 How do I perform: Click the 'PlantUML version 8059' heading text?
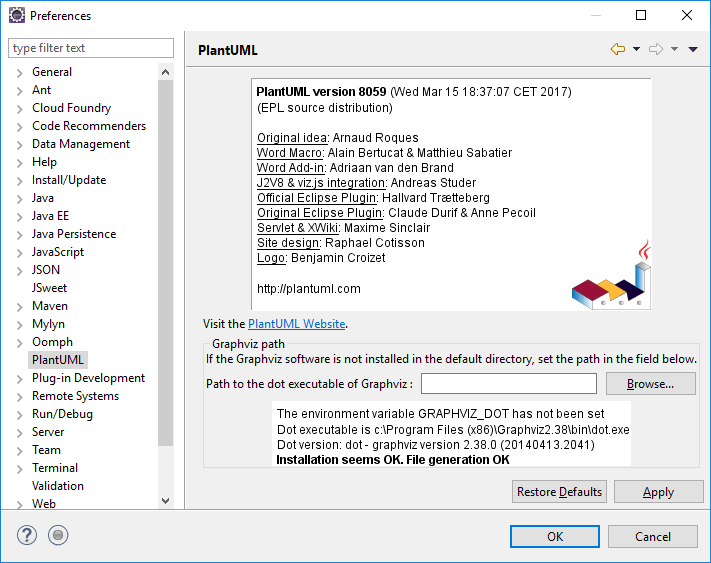pyautogui.click(x=321, y=92)
